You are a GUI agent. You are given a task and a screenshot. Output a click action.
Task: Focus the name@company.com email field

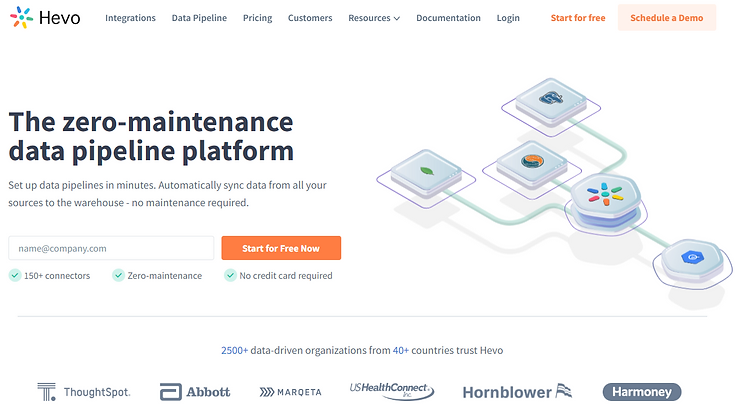click(x=111, y=248)
